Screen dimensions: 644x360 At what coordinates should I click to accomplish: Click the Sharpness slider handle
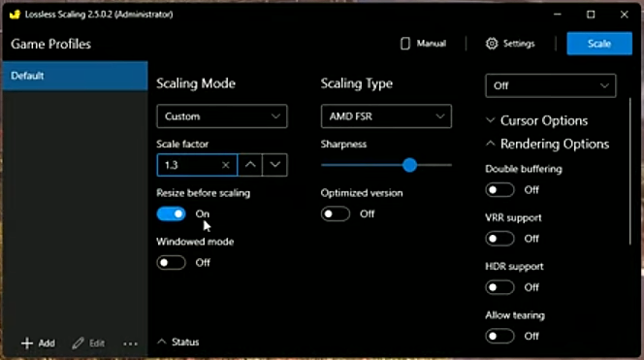409,165
